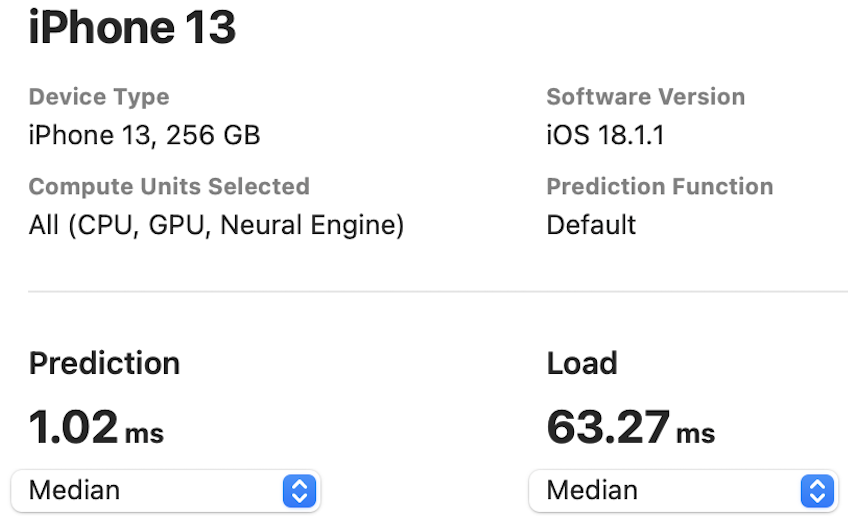Select the 1.02 prediction time value

73,427
